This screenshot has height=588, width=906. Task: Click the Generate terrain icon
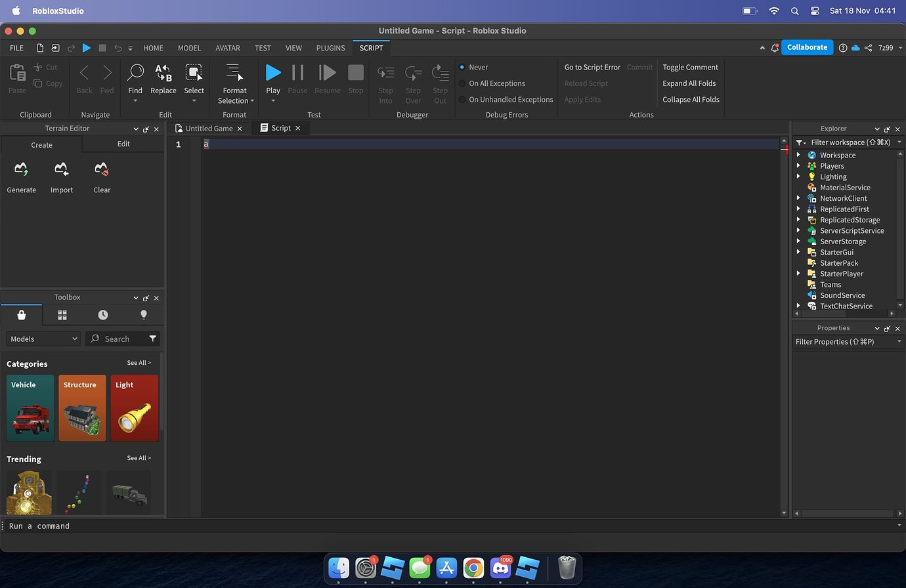(x=22, y=170)
